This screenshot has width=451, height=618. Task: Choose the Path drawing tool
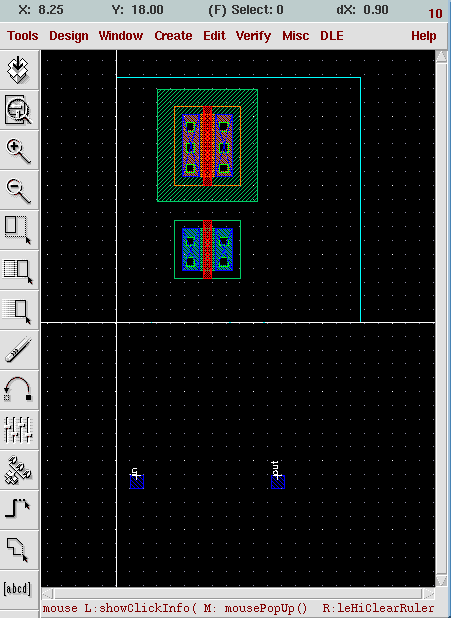(19, 510)
